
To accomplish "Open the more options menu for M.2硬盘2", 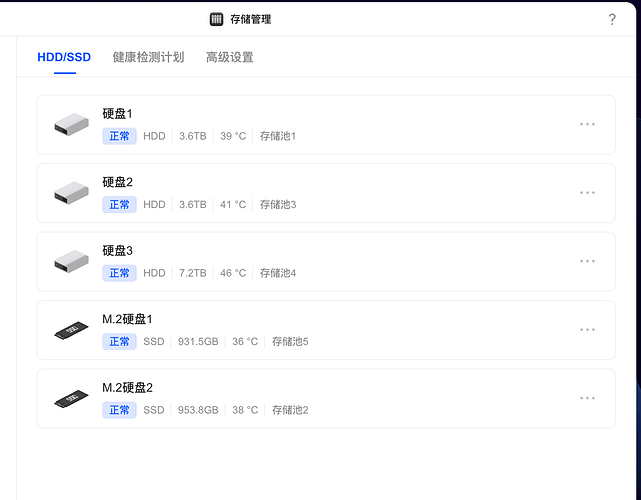I will coord(587,398).
